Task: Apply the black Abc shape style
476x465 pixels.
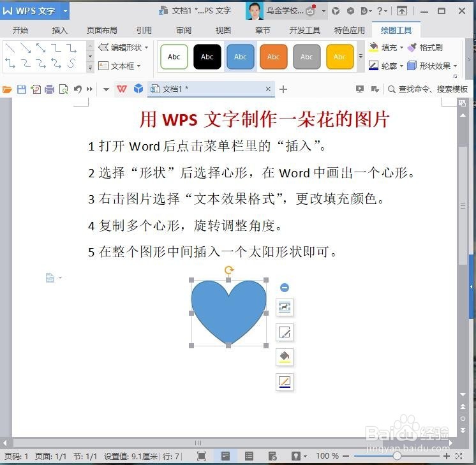Action: [x=207, y=57]
